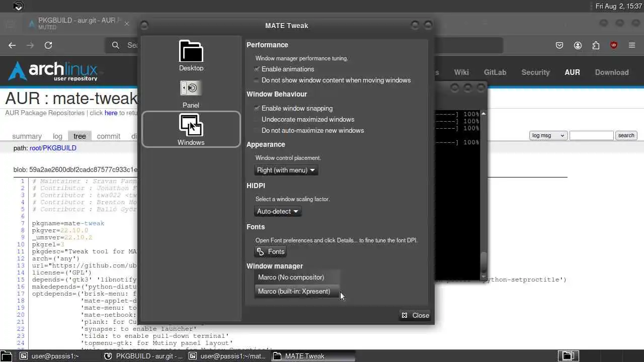
Task: Open the Desktop section in MATE Tweak
Action: coord(191,56)
